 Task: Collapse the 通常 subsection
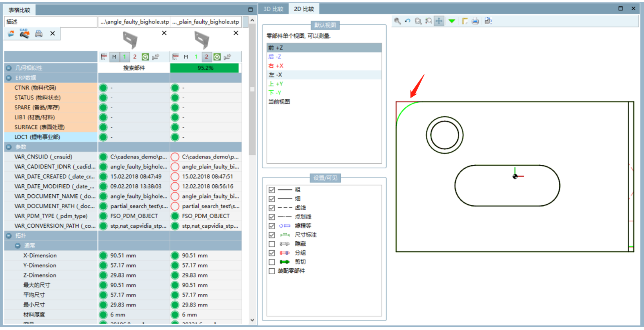[18, 246]
